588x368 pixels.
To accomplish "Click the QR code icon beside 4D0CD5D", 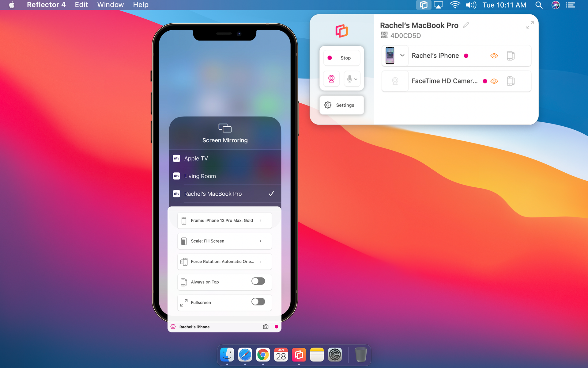I will point(384,35).
